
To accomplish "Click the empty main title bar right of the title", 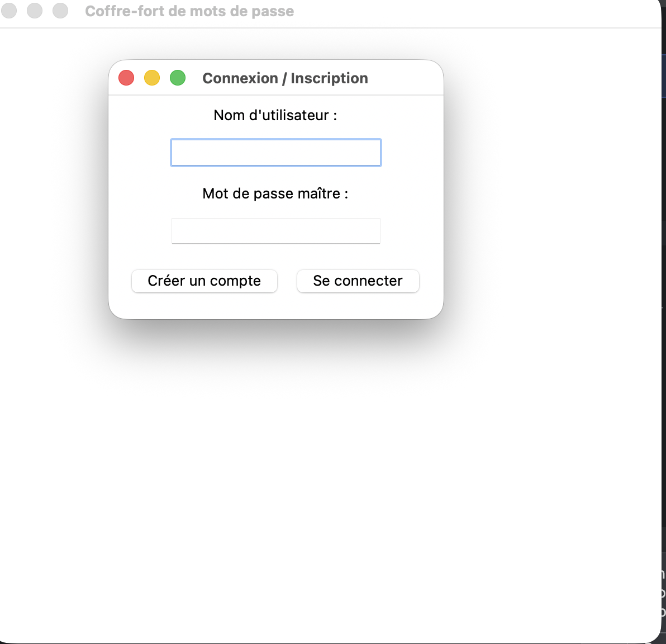I will [x=475, y=11].
